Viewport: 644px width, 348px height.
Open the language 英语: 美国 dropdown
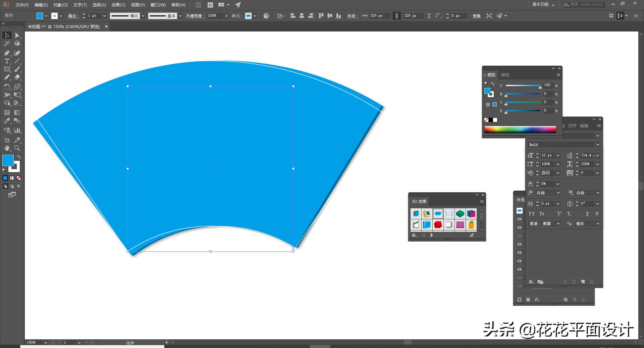558,224
